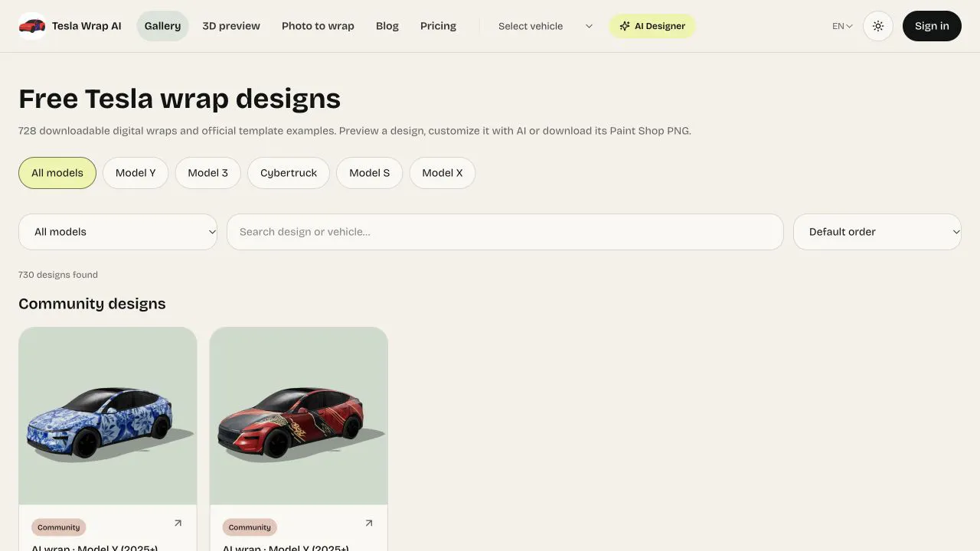Select the All models filter chip

coord(57,173)
